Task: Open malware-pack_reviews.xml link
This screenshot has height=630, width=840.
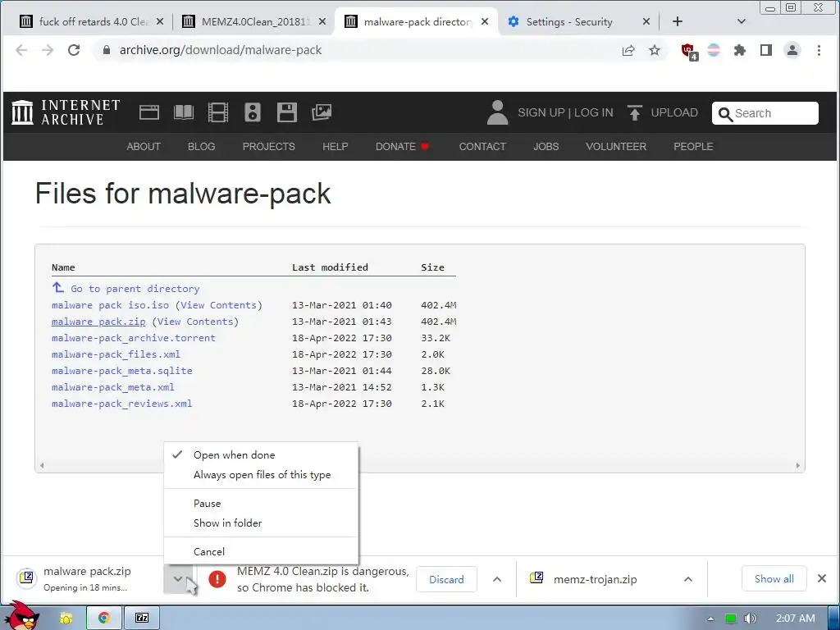Action: coord(121,404)
